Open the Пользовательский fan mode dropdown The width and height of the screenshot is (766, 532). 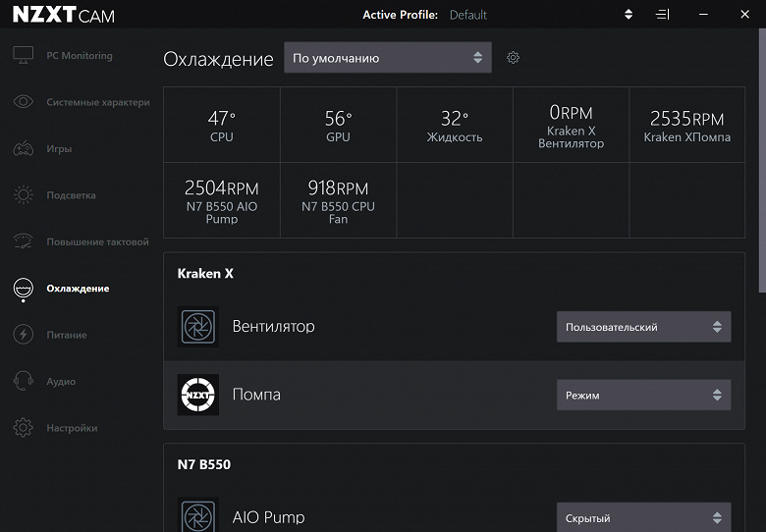(x=643, y=327)
